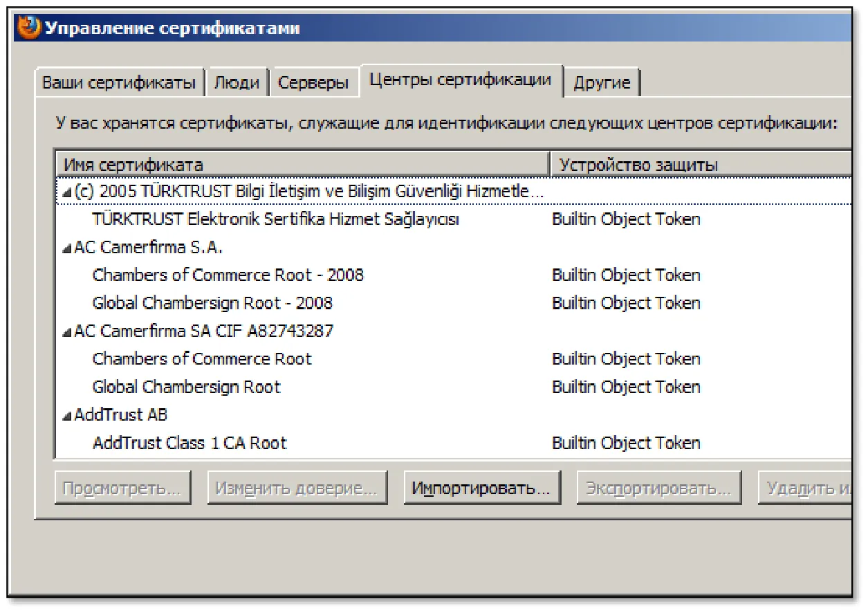Select the (c) 2005 TÜRKTRUST group row

click(453, 192)
